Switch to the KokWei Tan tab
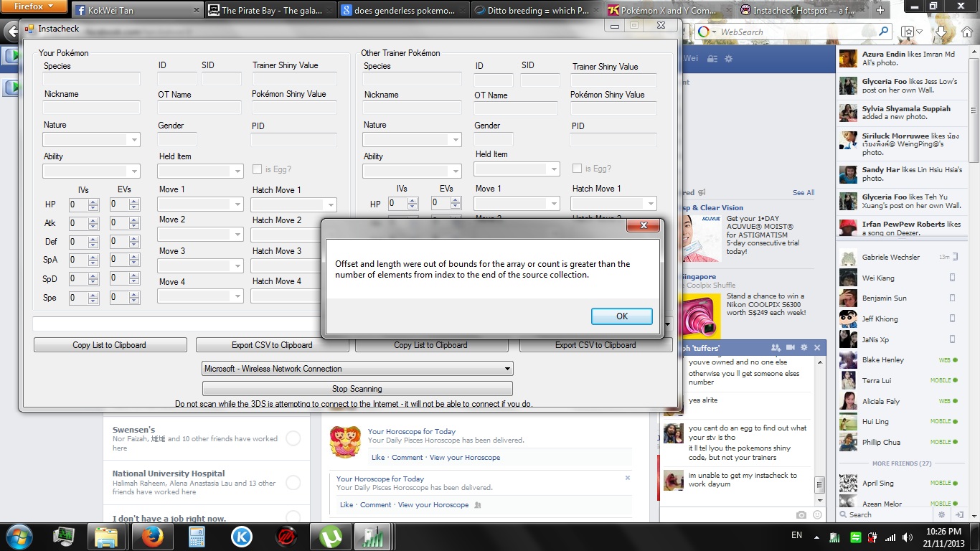The width and height of the screenshot is (980, 551). (x=136, y=10)
